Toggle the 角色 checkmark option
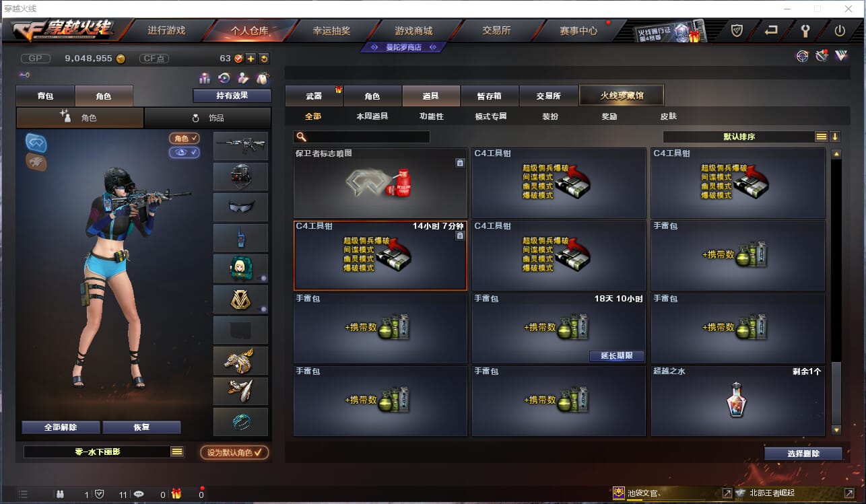The width and height of the screenshot is (866, 504). coord(185,138)
